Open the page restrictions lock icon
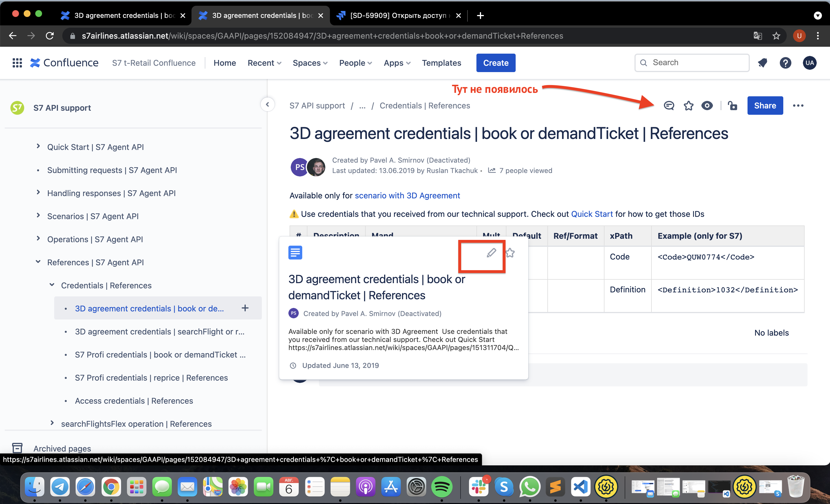 pyautogui.click(x=732, y=106)
